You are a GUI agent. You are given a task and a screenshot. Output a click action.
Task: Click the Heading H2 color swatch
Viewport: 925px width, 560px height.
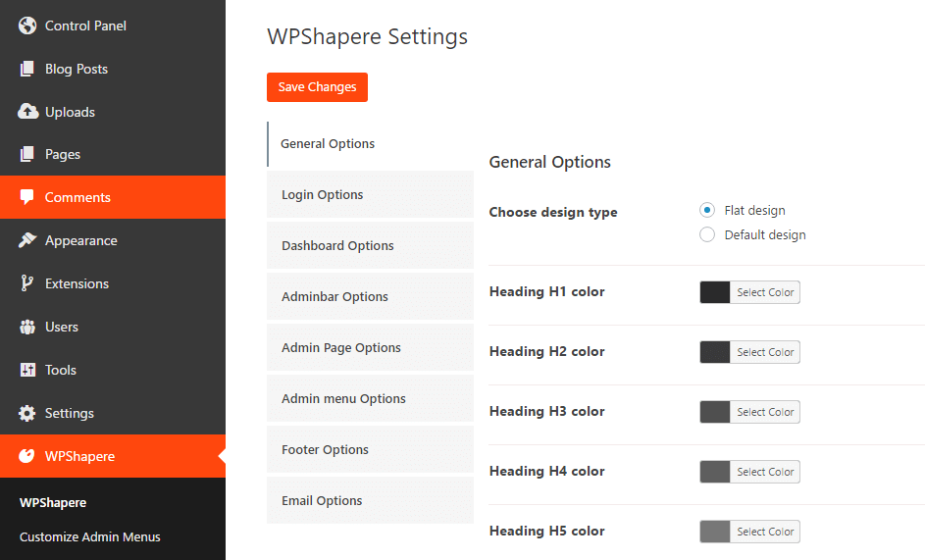point(715,352)
